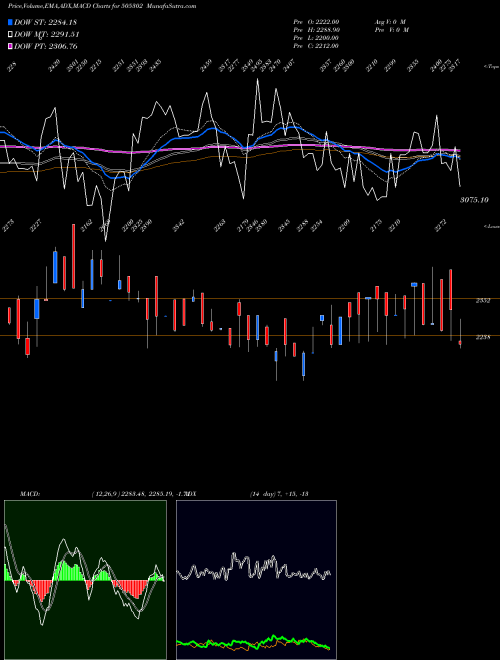
Task: Click the Tops axis label
Action: point(491,67)
